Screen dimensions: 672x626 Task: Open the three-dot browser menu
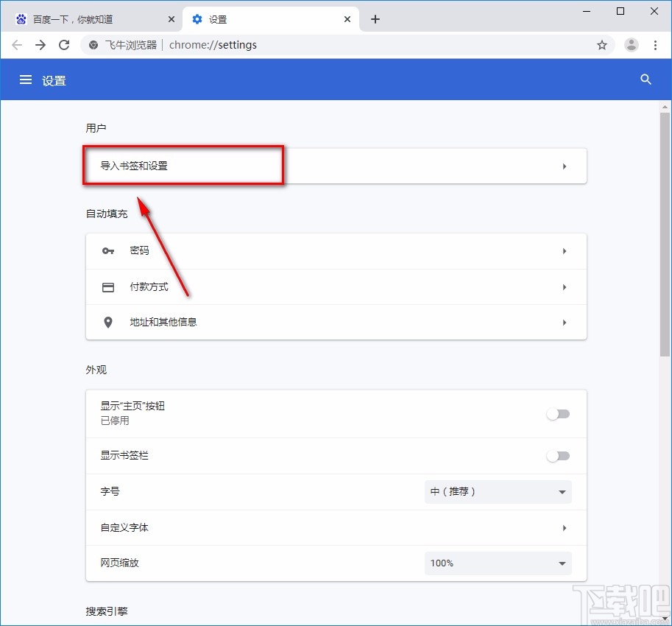(656, 45)
